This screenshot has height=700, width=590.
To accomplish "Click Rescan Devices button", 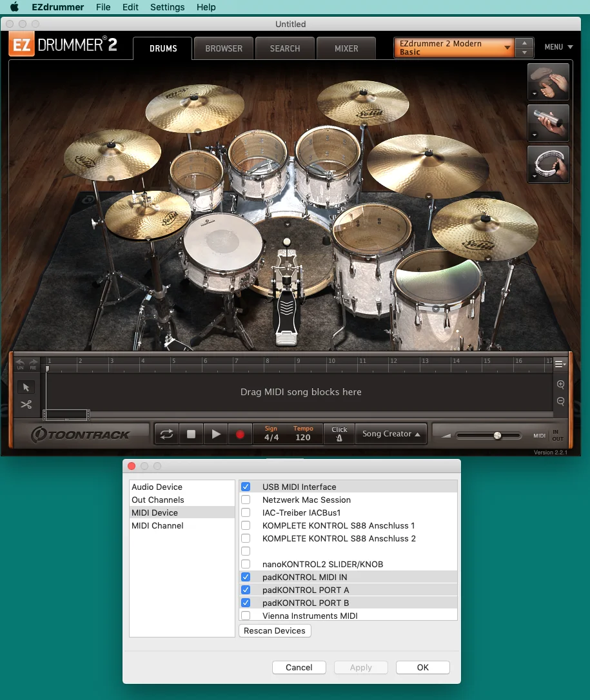I will pyautogui.click(x=275, y=630).
